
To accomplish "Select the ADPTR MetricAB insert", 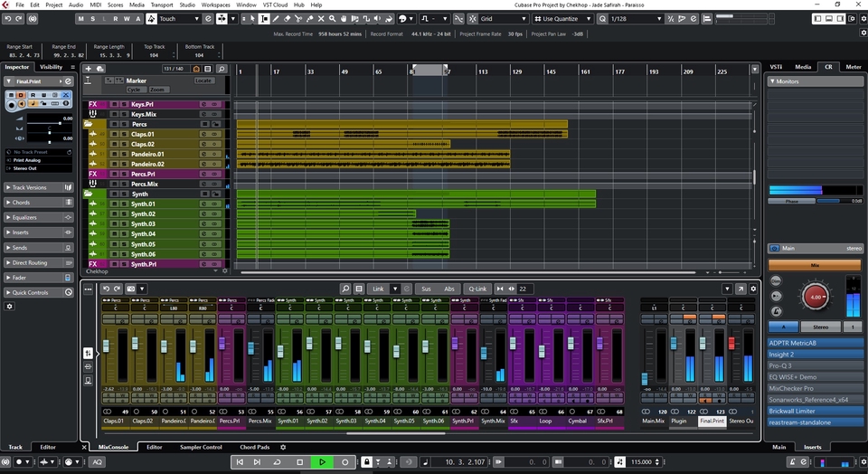I will (x=815, y=343).
